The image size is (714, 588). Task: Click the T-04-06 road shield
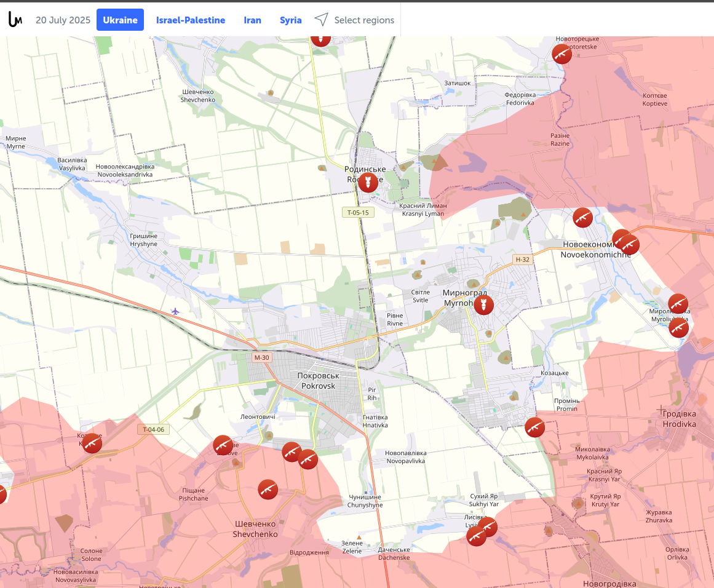[x=154, y=429]
